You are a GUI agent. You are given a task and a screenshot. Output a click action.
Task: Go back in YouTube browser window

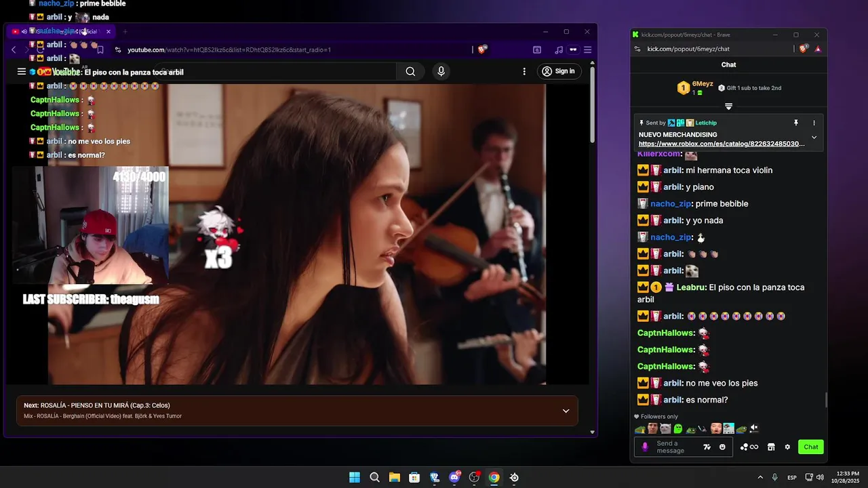14,49
